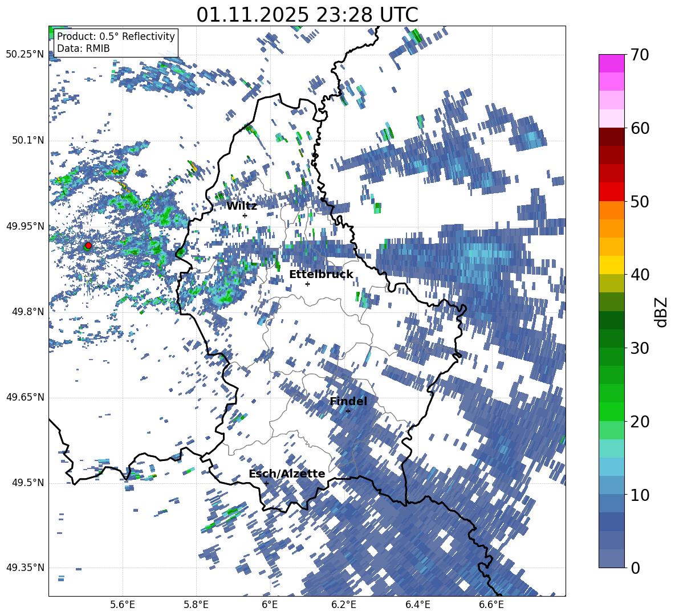Viewport: 675px width, 616px height.
Task: Click the Esch/Alzette cross marker
Action: click(x=266, y=483)
